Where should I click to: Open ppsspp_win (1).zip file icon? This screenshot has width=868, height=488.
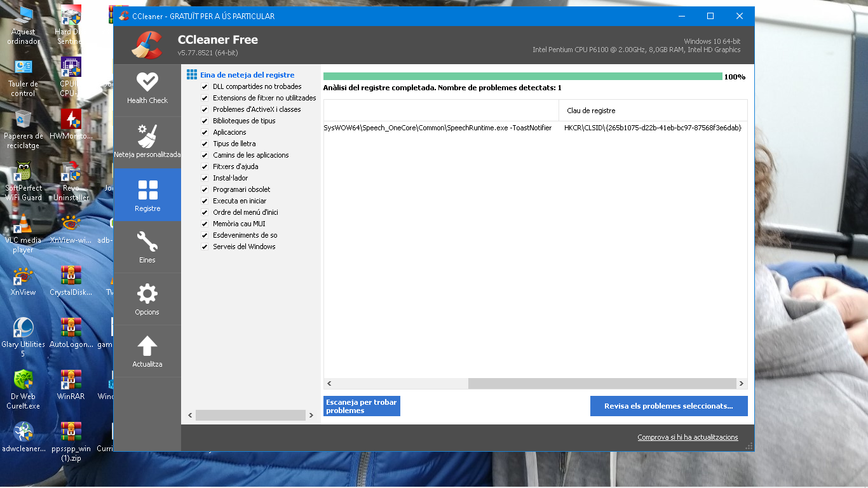click(71, 443)
